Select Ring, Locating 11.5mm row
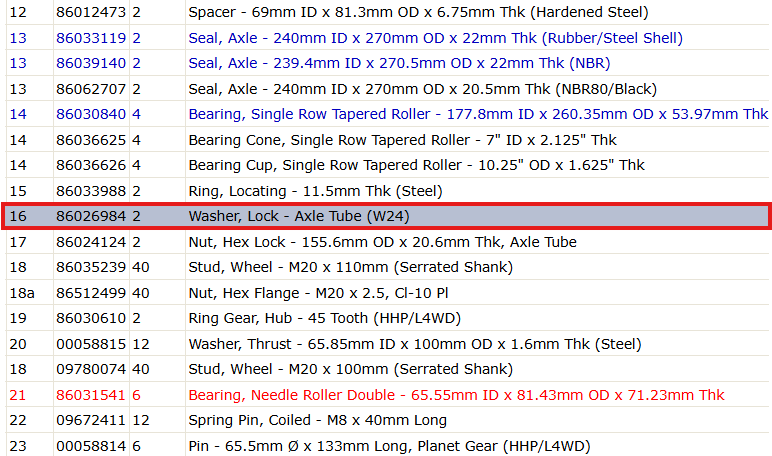 (387, 191)
